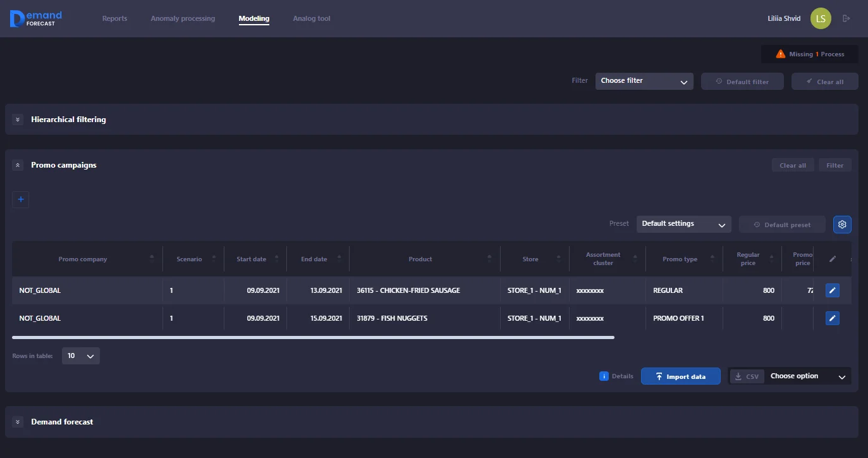Click the blue Details info icon
Screen dimensions: 868x458
(x=604, y=376)
